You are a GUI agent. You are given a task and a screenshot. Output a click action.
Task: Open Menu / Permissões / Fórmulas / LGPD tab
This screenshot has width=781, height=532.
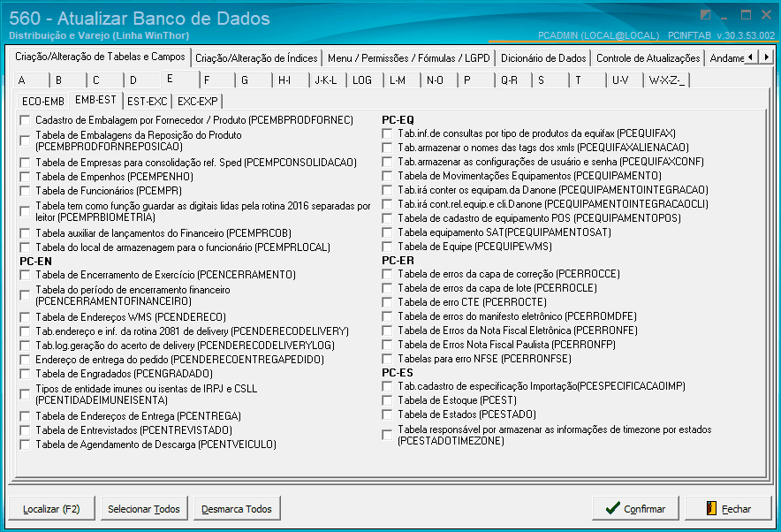tap(408, 58)
